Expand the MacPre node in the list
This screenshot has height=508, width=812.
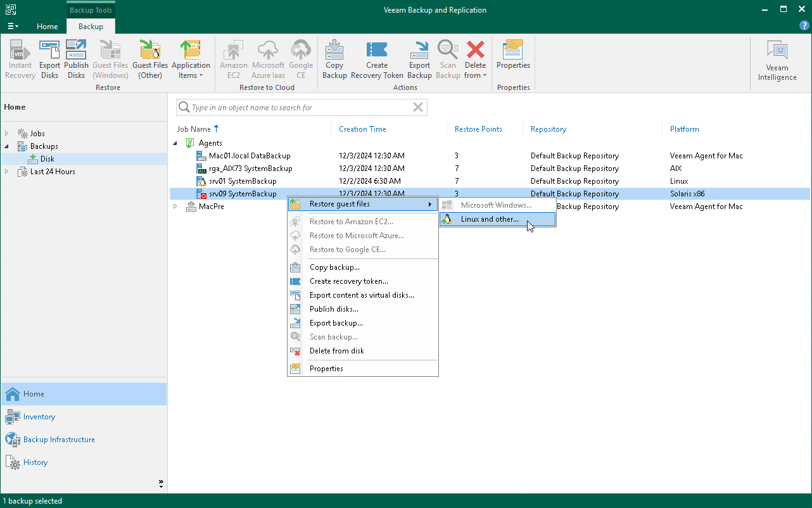(x=175, y=206)
